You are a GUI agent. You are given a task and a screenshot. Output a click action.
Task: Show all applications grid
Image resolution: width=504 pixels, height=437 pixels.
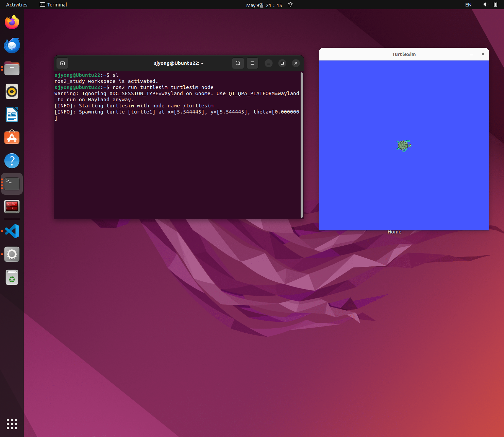(x=12, y=424)
